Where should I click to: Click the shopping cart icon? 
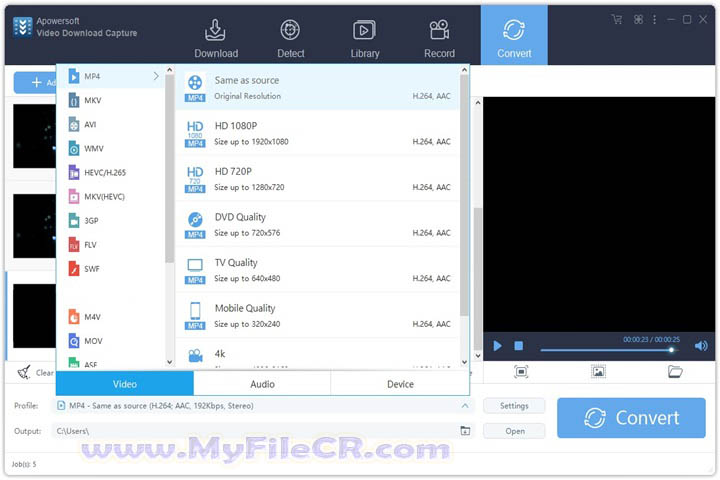[617, 19]
